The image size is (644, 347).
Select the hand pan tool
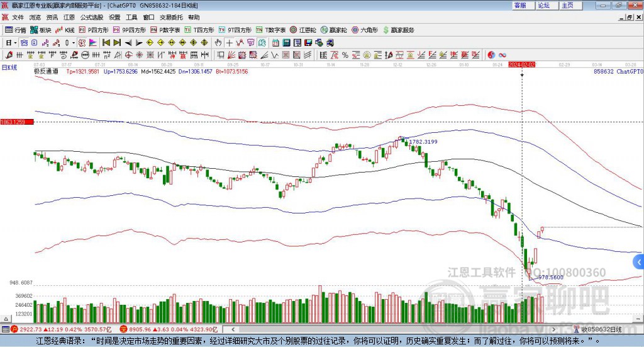[218, 43]
